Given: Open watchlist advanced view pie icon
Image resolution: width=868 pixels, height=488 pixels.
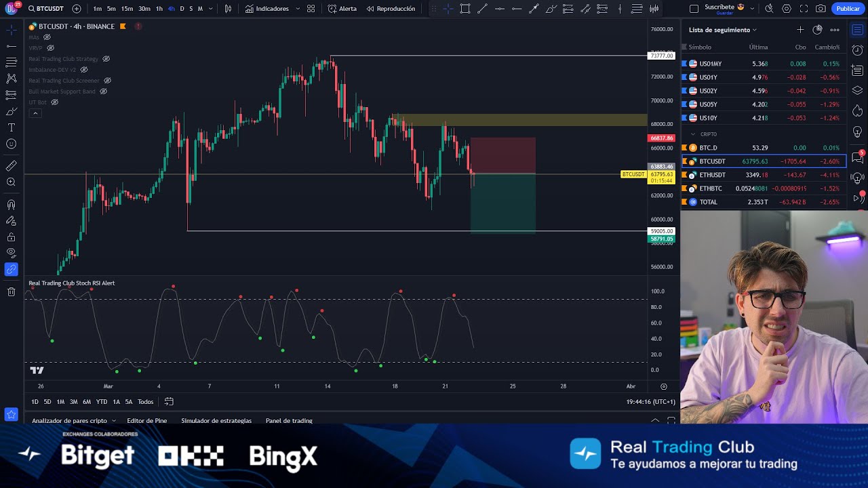Looking at the screenshot, I should click(x=817, y=30).
